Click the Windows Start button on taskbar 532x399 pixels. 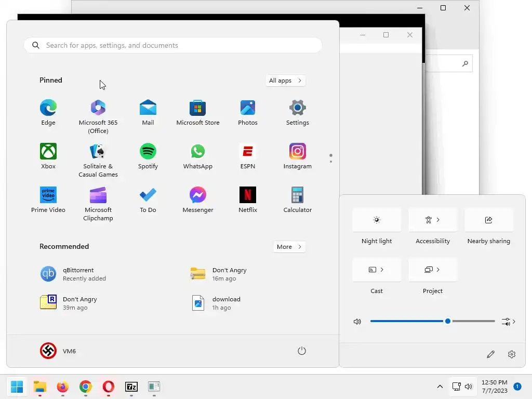point(17,387)
